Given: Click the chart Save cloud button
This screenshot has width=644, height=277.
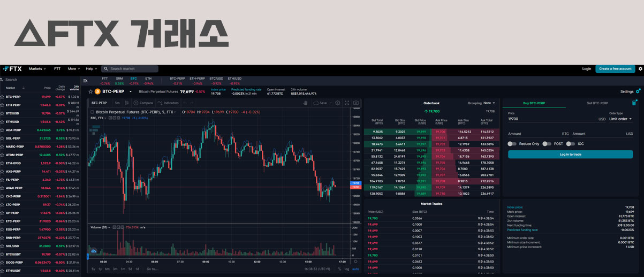Looking at the screenshot, I should [x=320, y=103].
